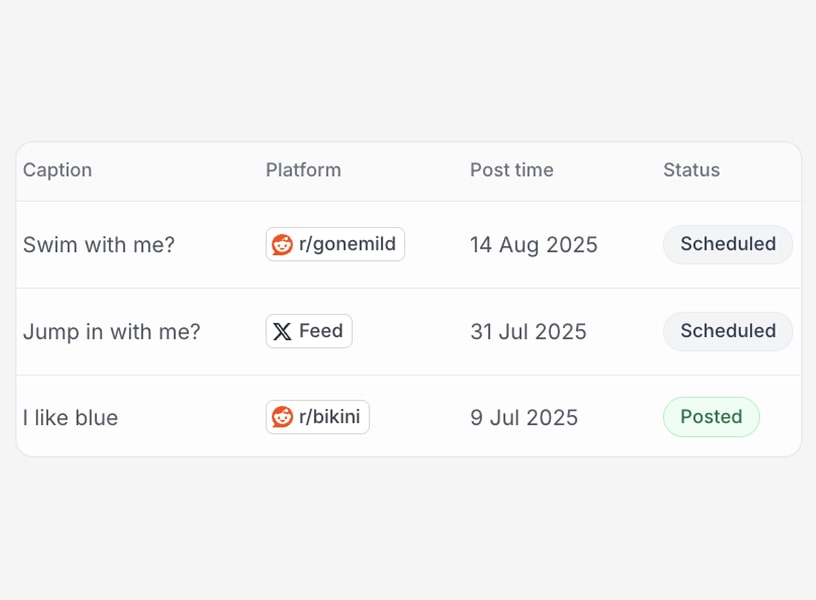Click the X logo icon beside Feed
The height and width of the screenshot is (600, 816).
pyautogui.click(x=282, y=331)
